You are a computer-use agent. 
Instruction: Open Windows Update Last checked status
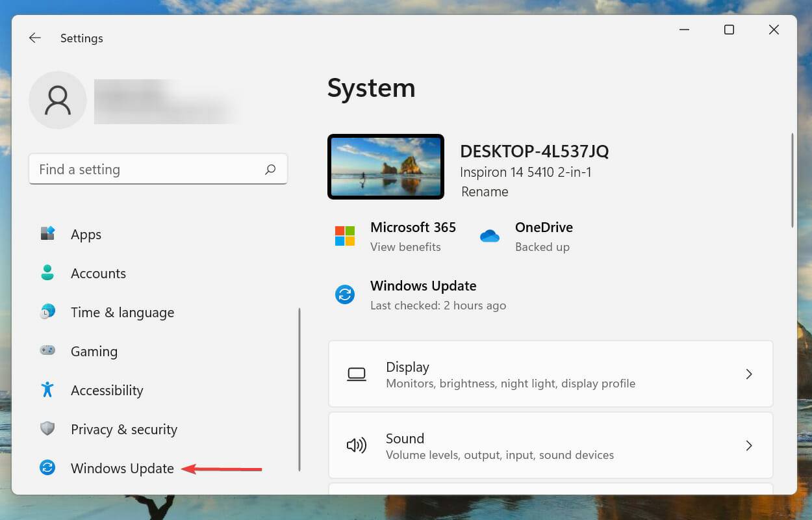[438, 305]
